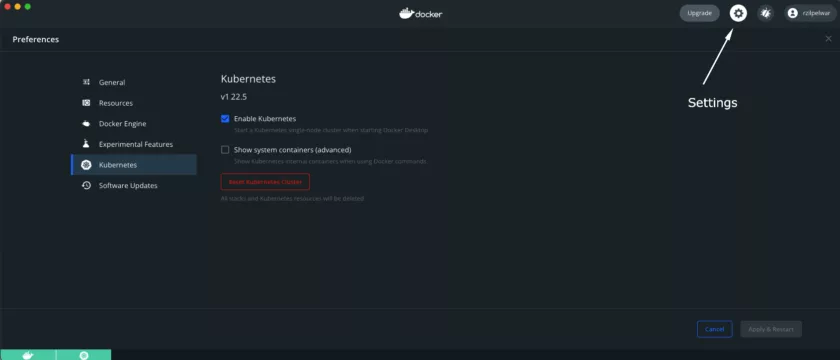
Task: Uncheck the Enable Kubernetes checkbox
Action: coord(225,119)
